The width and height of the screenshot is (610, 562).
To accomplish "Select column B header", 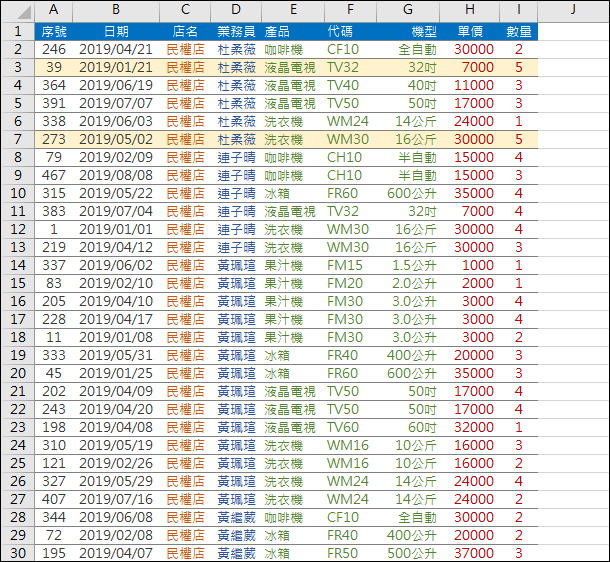I will coord(116,10).
